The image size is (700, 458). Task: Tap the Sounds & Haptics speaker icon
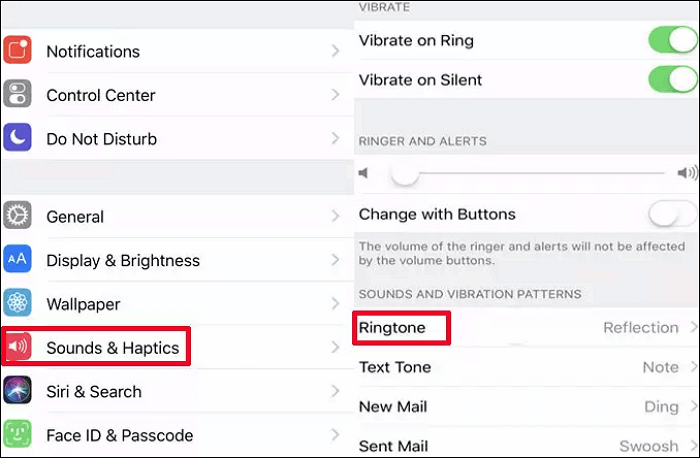click(17, 348)
